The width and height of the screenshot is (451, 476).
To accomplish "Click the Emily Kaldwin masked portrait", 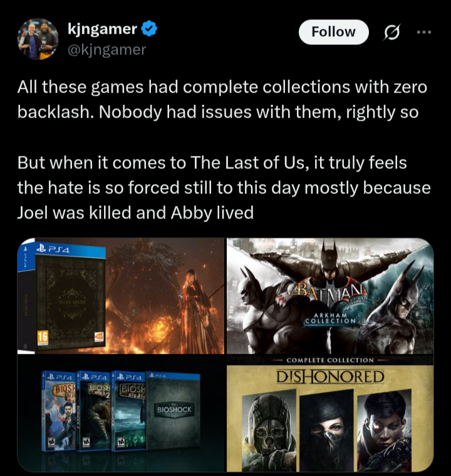I will (x=326, y=430).
